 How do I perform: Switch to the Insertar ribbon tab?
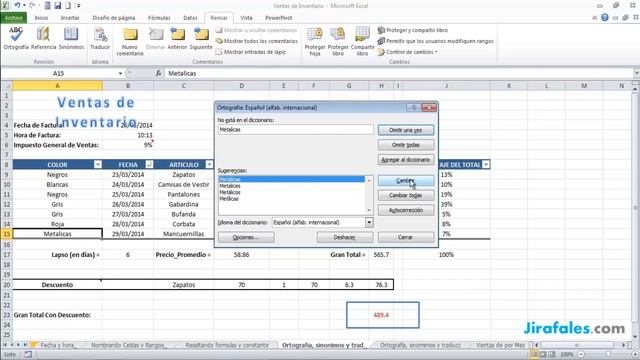[70, 18]
